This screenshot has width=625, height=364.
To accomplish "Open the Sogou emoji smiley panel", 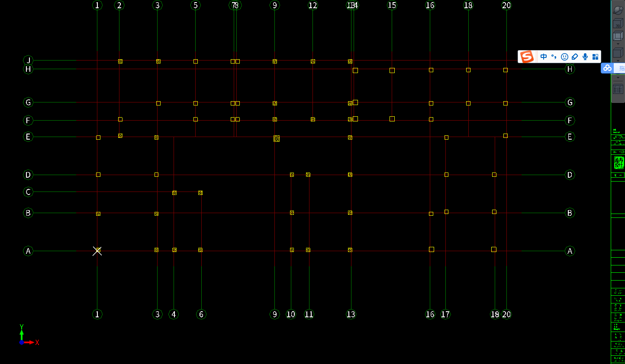I will point(564,57).
